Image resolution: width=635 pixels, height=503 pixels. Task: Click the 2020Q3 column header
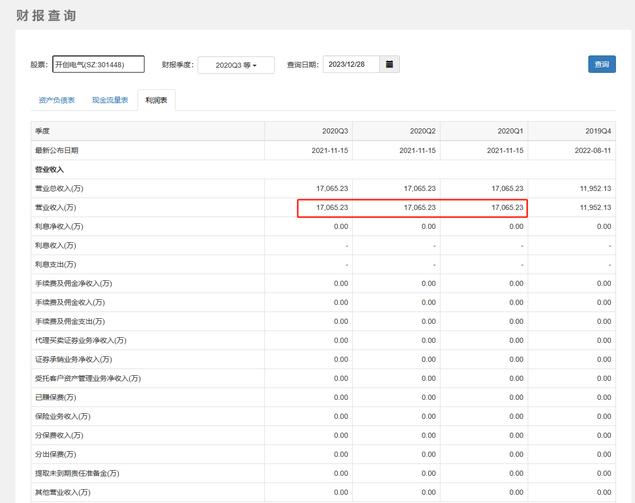click(334, 131)
